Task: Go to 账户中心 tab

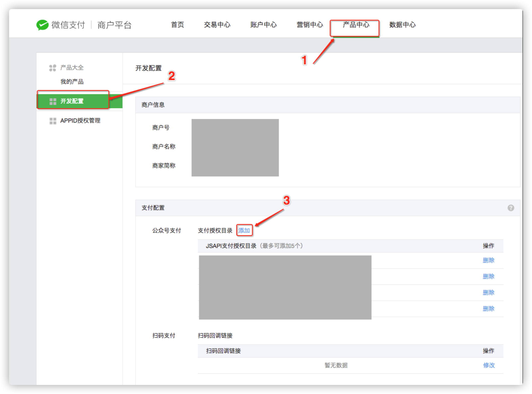Action: pos(263,25)
